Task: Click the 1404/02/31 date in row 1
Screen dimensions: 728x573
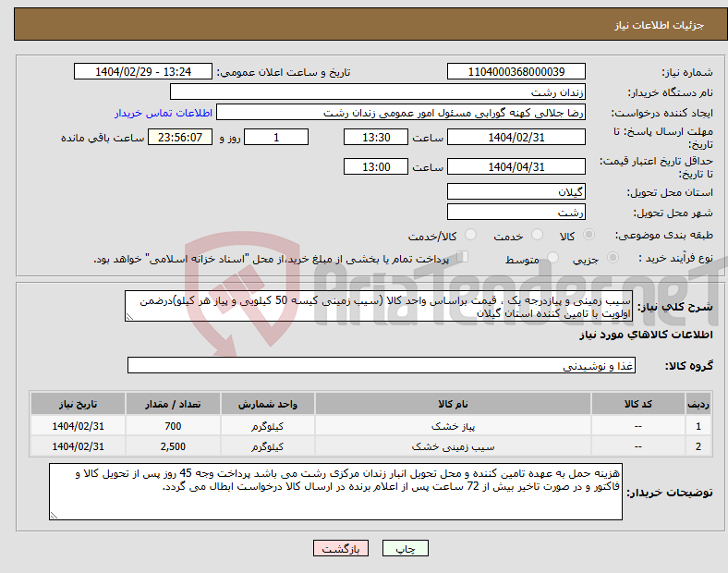Action: (78, 426)
